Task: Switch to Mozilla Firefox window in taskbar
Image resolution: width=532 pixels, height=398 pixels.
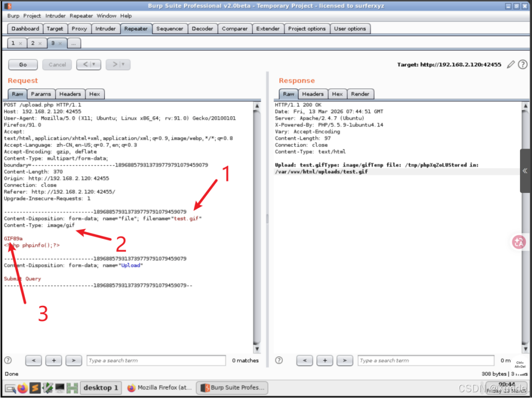Action: point(160,387)
